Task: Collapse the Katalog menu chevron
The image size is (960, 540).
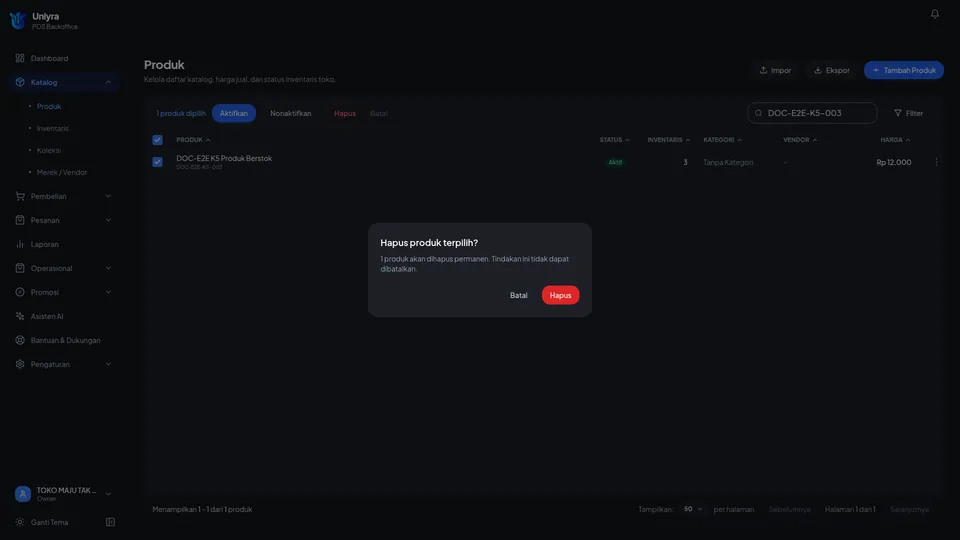Action: click(108, 82)
